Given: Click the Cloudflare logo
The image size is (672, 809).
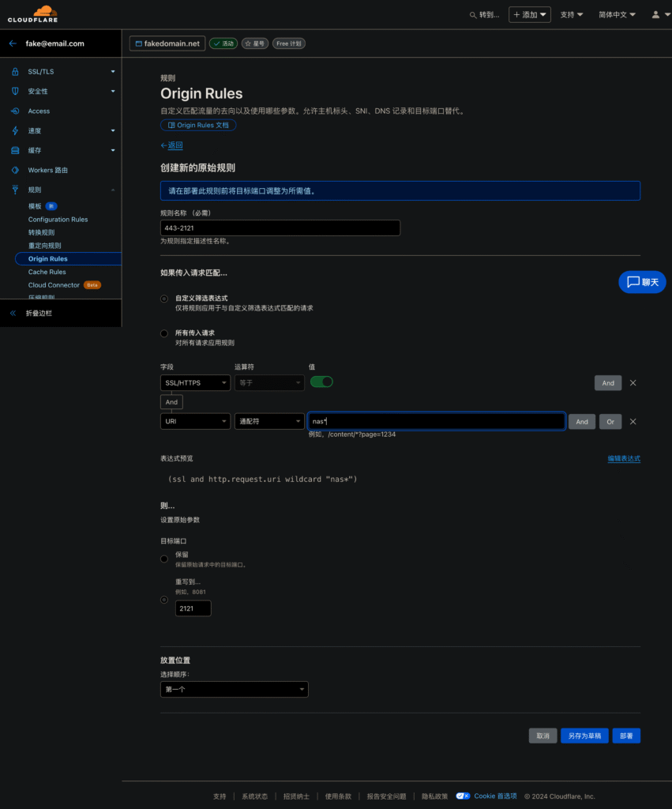Looking at the screenshot, I should [33, 14].
